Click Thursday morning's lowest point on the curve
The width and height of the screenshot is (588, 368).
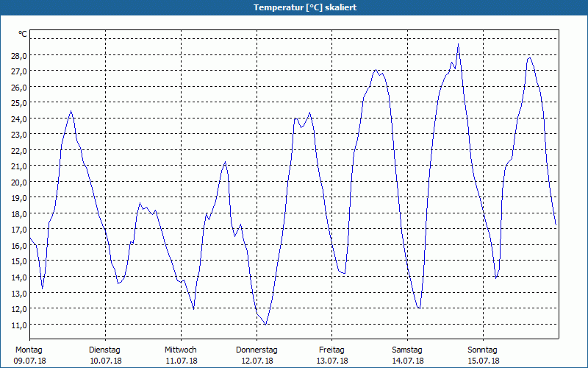pos(265,325)
